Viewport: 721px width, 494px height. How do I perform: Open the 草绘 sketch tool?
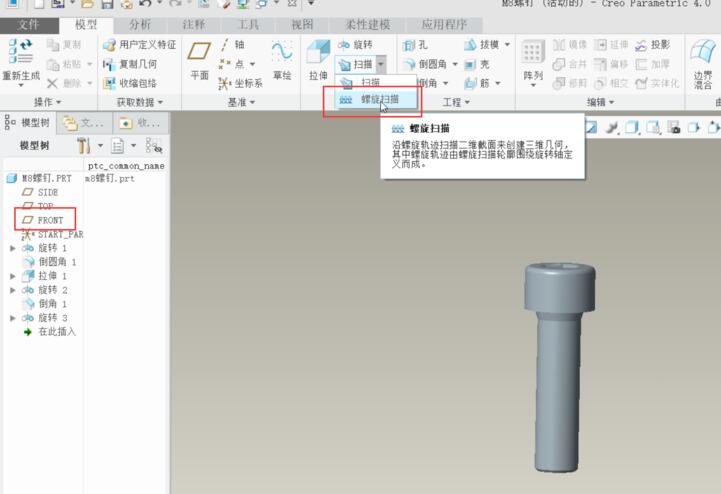coord(282,60)
